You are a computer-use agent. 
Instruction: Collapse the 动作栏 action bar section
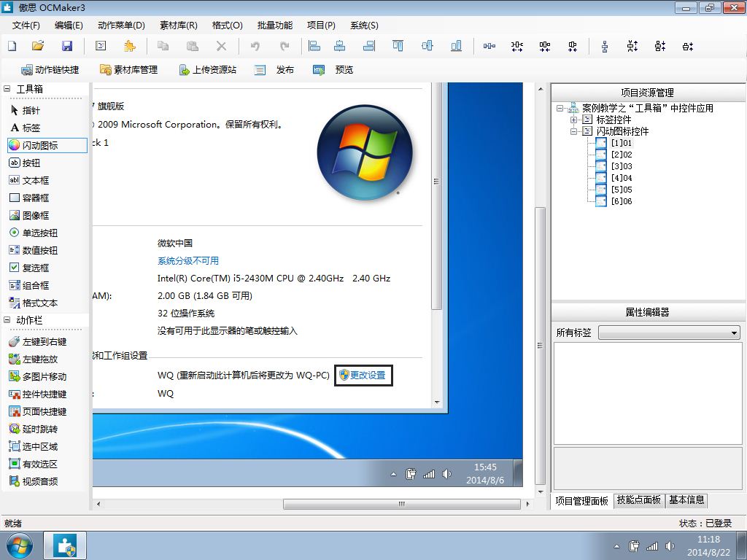(7, 320)
